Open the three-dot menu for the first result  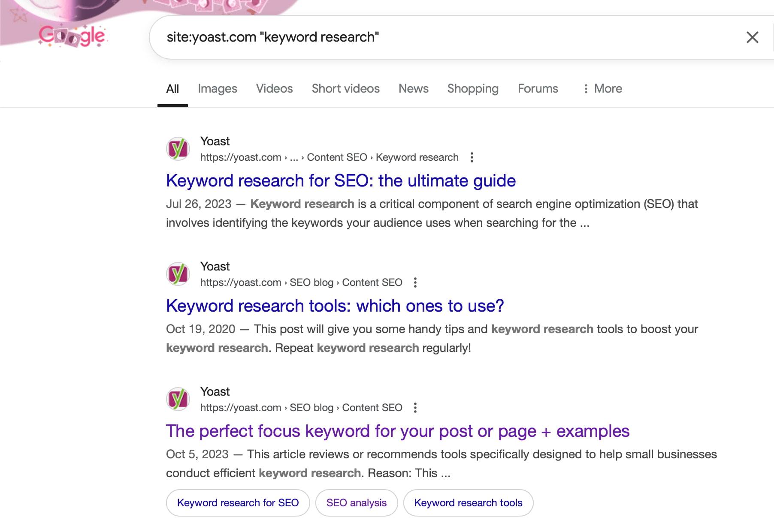click(x=471, y=157)
